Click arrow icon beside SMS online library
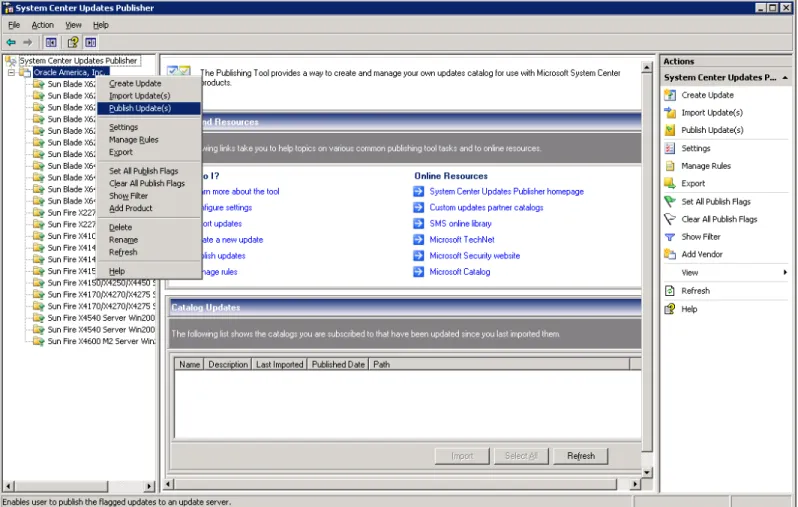The width and height of the screenshot is (798, 507). [x=418, y=223]
